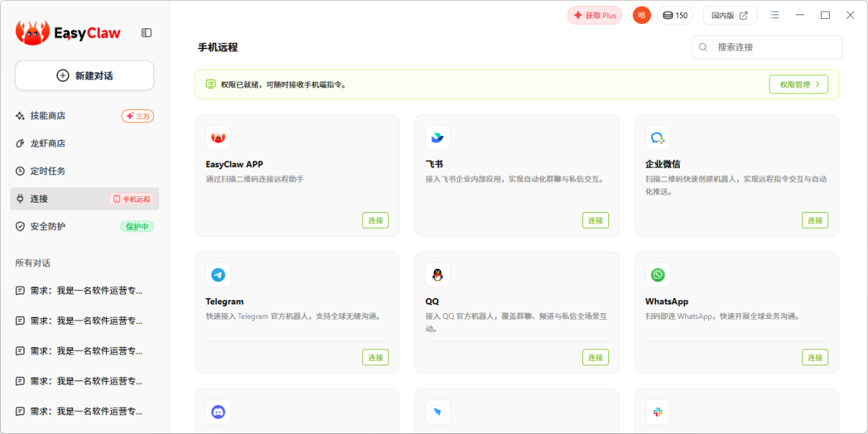Start a new chat with 新建对话
This screenshot has width=868, height=434.
(85, 76)
